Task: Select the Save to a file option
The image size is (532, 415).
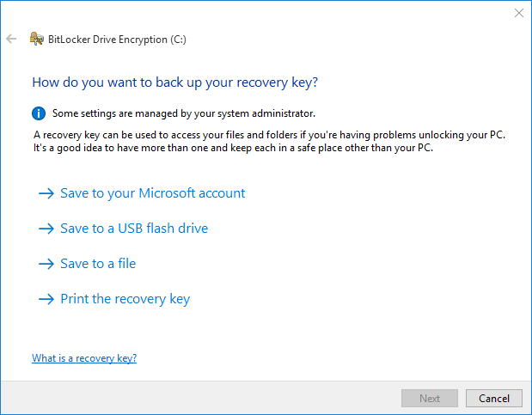Action: pyautogui.click(x=98, y=264)
